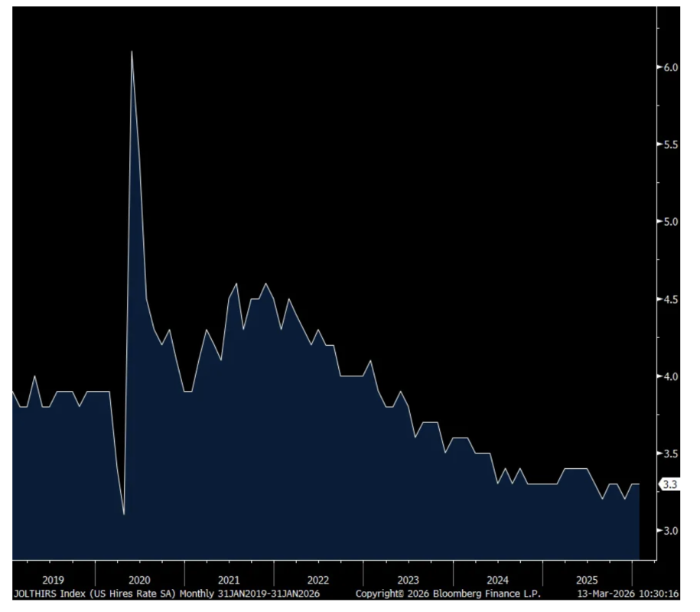Click the 3.5 y-axis tick label

tap(670, 454)
